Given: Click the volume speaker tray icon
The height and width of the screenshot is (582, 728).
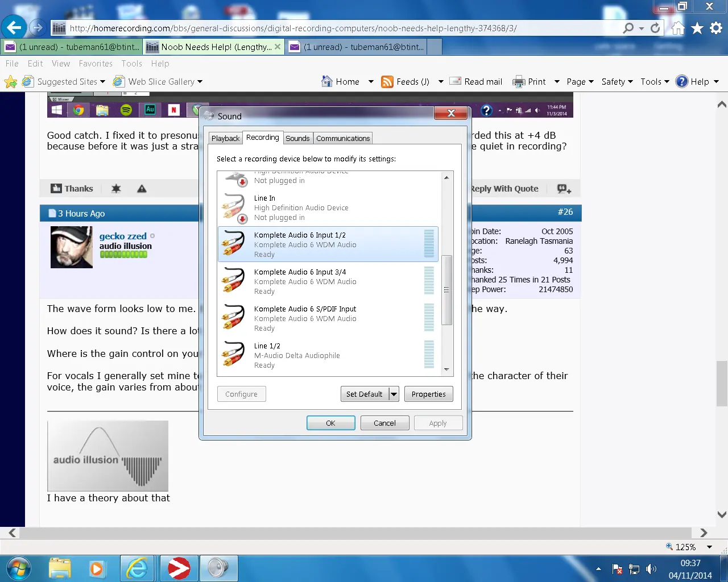Looking at the screenshot, I should [x=651, y=569].
